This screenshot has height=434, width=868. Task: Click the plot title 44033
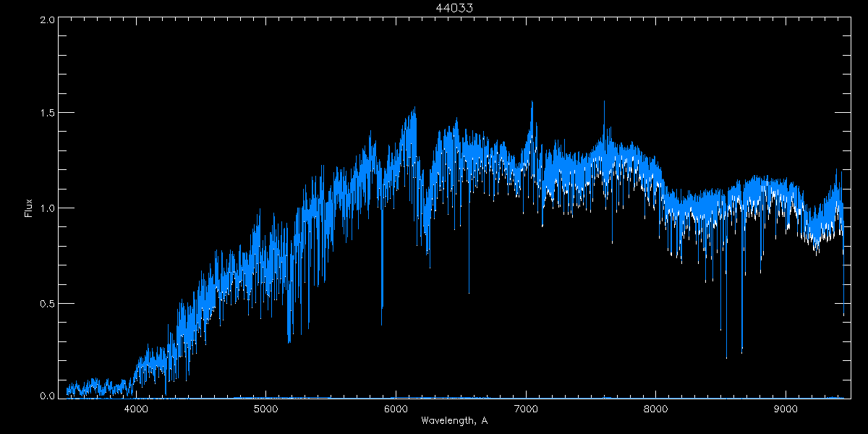click(x=454, y=8)
